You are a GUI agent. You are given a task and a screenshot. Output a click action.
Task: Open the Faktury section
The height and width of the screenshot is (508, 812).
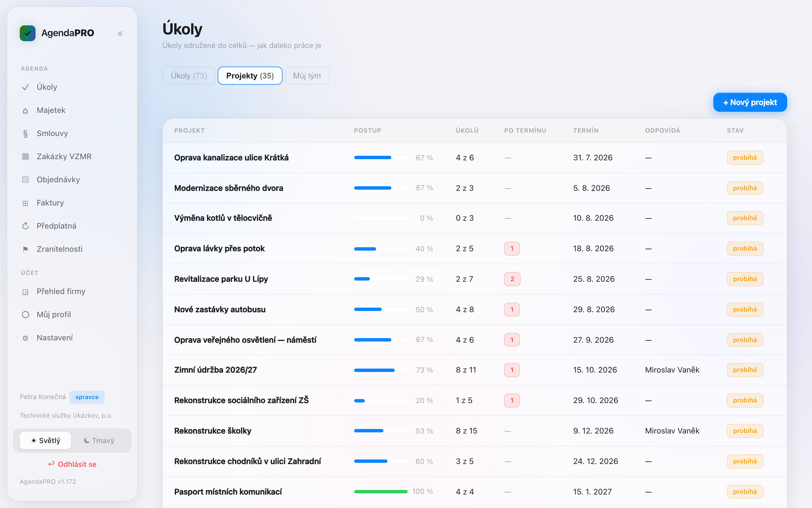[x=72, y=203]
